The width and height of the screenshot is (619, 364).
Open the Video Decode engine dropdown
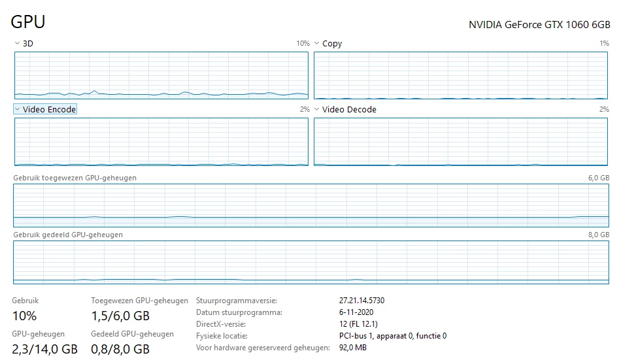coord(345,109)
